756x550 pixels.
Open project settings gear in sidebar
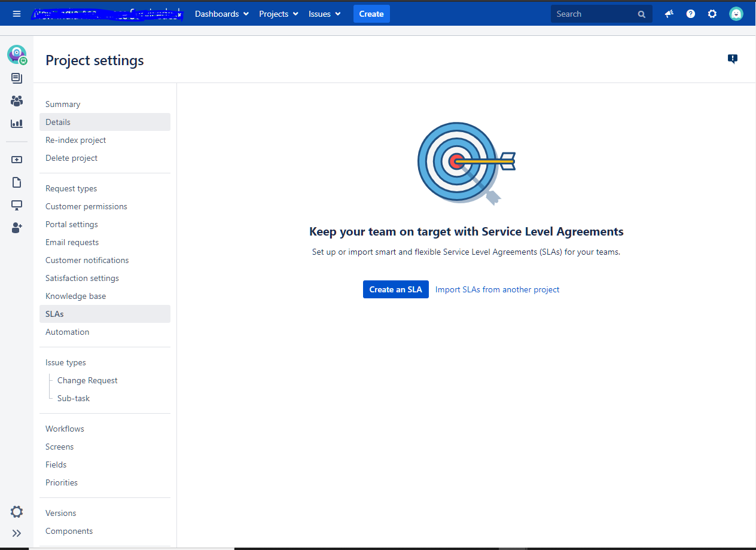click(x=17, y=512)
